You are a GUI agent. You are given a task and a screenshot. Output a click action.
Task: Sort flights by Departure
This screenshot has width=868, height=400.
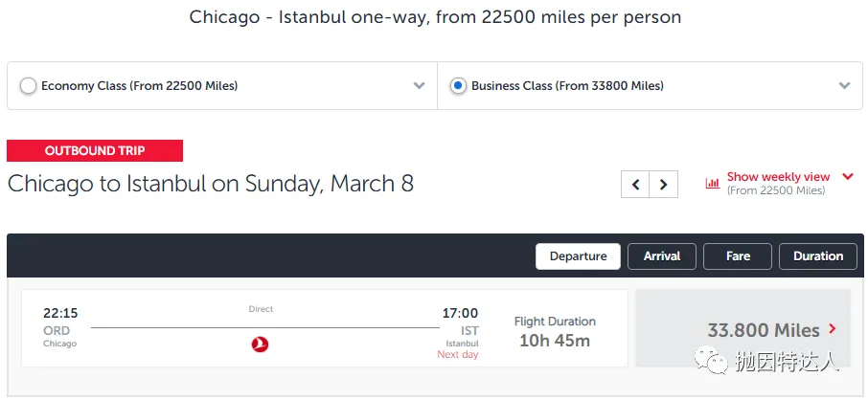pyautogui.click(x=578, y=256)
